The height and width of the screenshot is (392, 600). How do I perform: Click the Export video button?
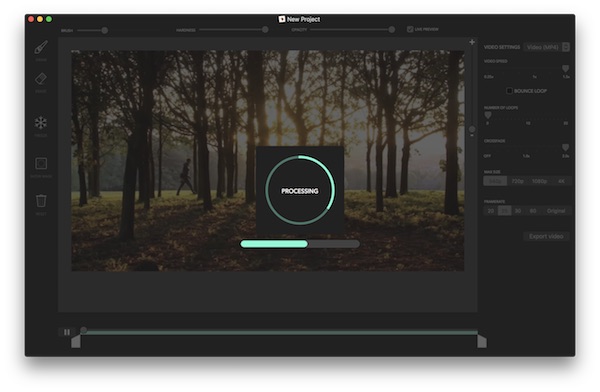tap(546, 236)
